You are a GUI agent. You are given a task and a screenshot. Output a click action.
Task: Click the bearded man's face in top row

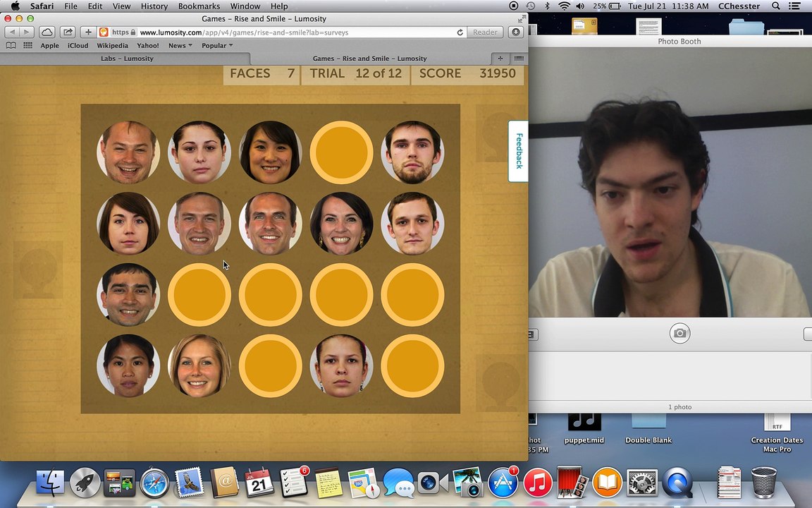412,152
